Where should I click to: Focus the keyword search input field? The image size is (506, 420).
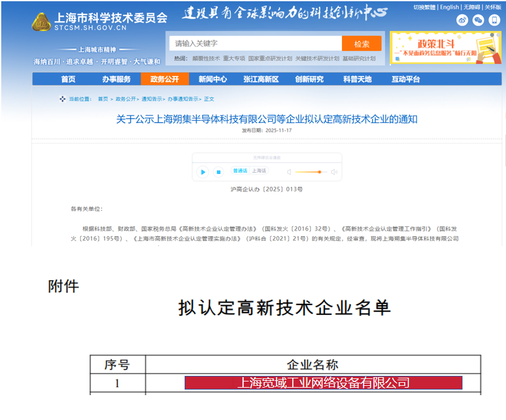pyautogui.click(x=255, y=43)
